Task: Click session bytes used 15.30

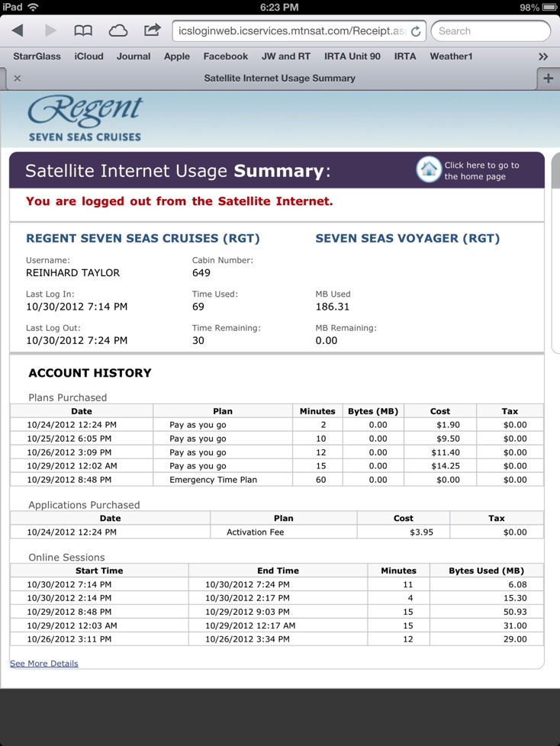Action: [515, 597]
